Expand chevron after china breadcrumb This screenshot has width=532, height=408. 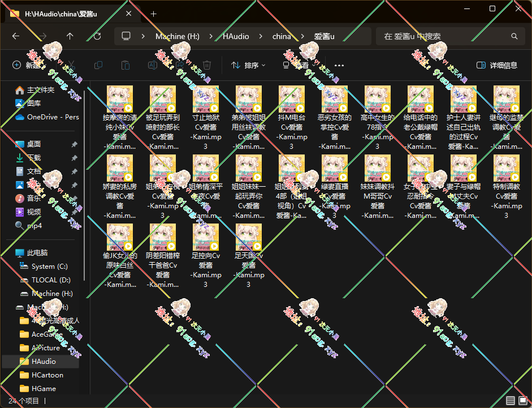[302, 36]
